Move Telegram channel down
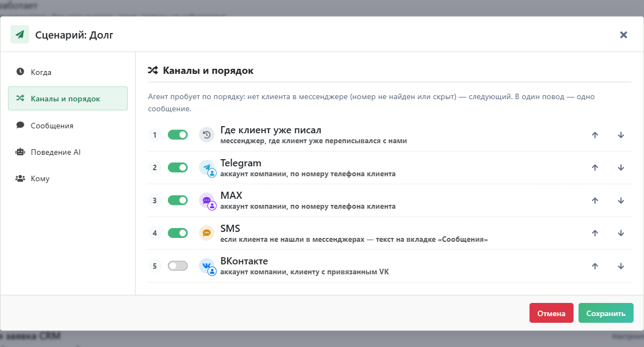 621,168
